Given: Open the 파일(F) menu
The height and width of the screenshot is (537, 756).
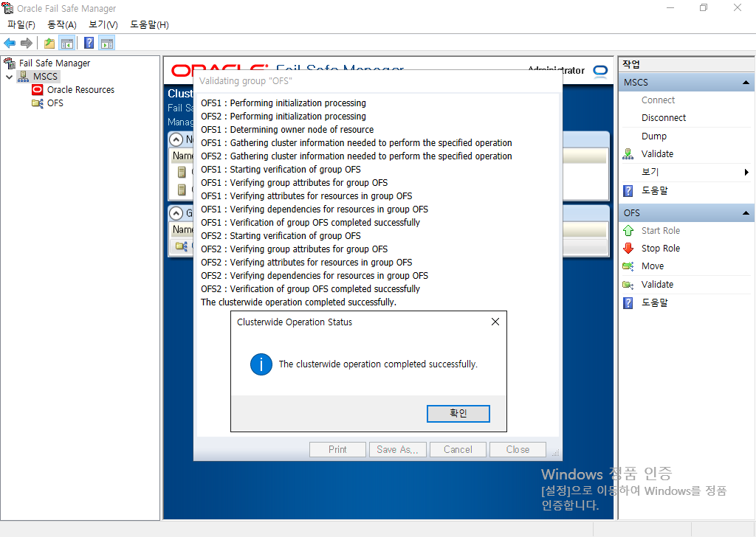Looking at the screenshot, I should click(21, 24).
